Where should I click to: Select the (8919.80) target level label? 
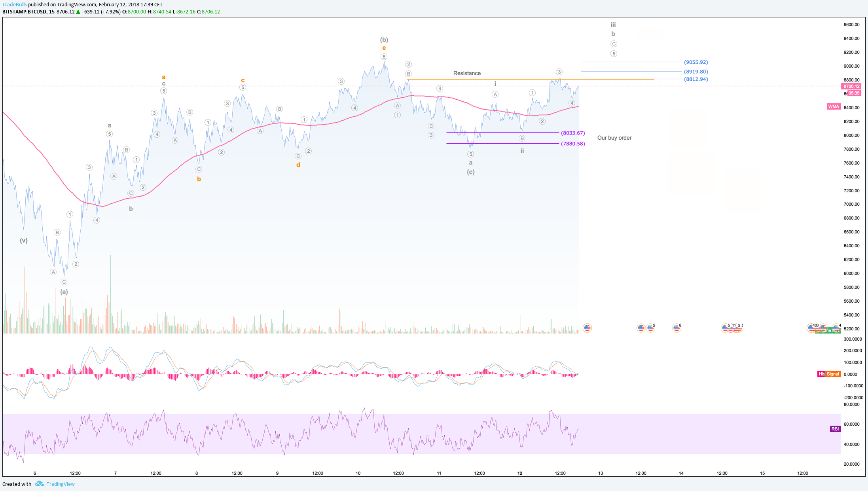click(x=696, y=72)
